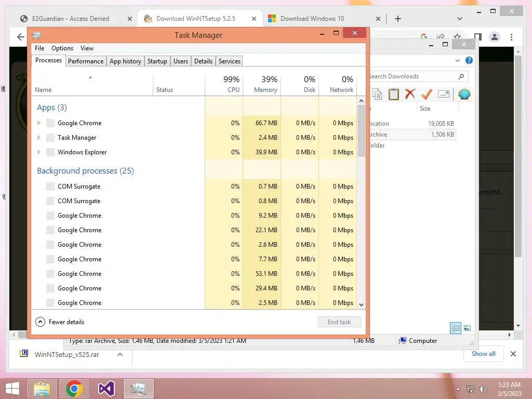532x399 pixels.
Task: Click Chrome back arrow button
Action: pos(21,37)
